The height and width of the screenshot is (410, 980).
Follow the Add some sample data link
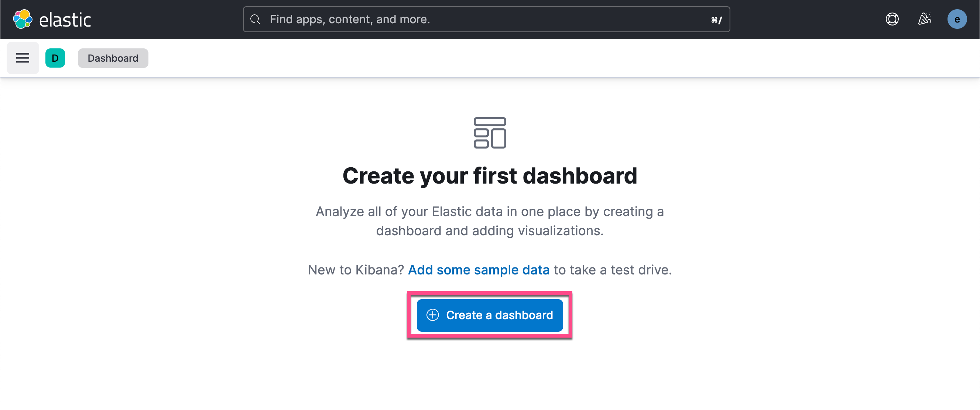point(479,270)
